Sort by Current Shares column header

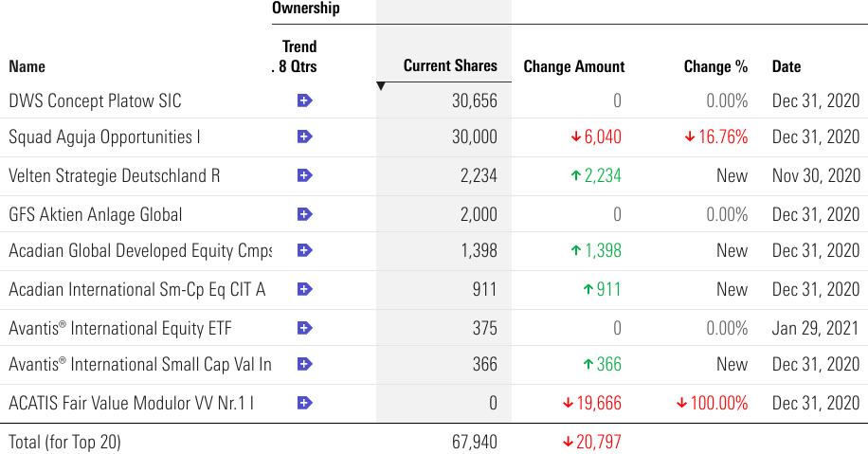coord(450,65)
